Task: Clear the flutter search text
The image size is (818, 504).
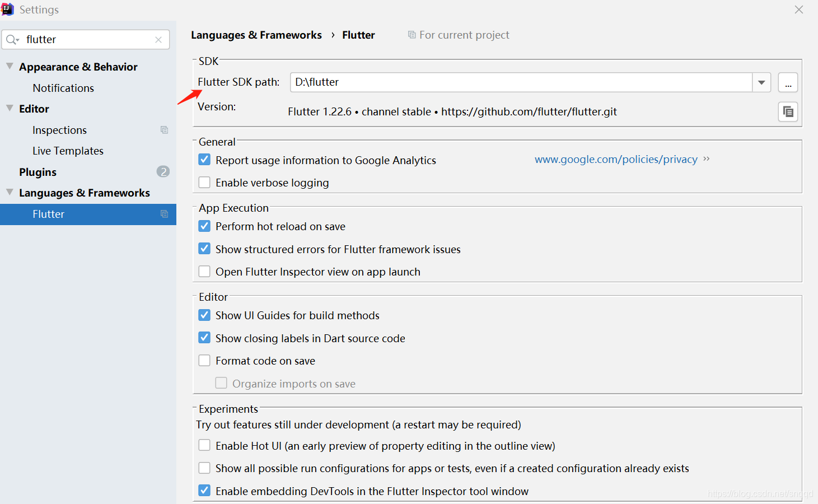Action: coord(158,39)
